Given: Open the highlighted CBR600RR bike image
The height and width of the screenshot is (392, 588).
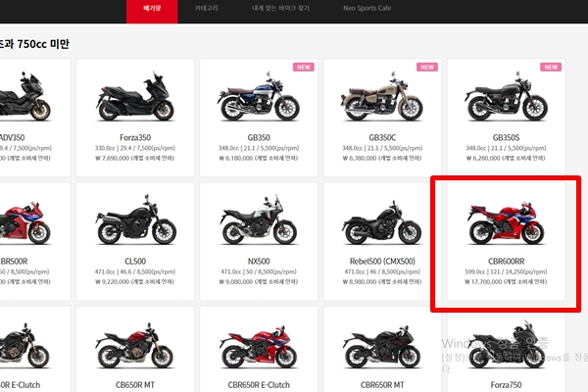Looking at the screenshot, I should click(x=505, y=222).
